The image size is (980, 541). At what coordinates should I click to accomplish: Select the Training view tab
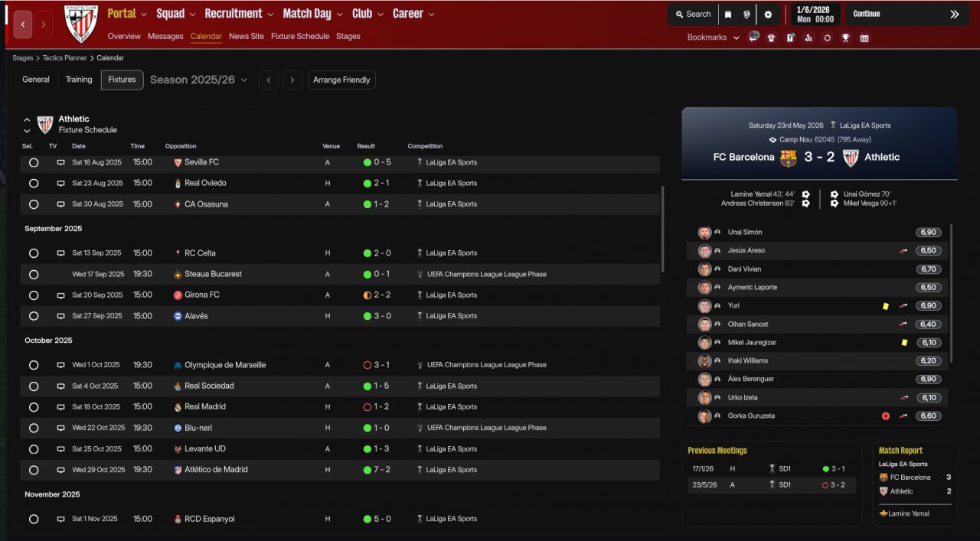(79, 80)
